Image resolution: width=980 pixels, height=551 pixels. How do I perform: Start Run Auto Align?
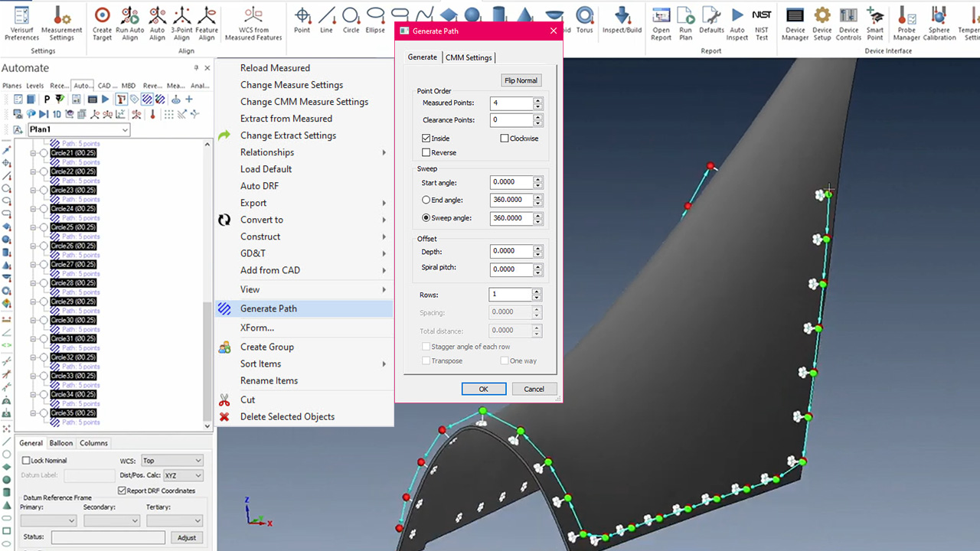pyautogui.click(x=130, y=24)
